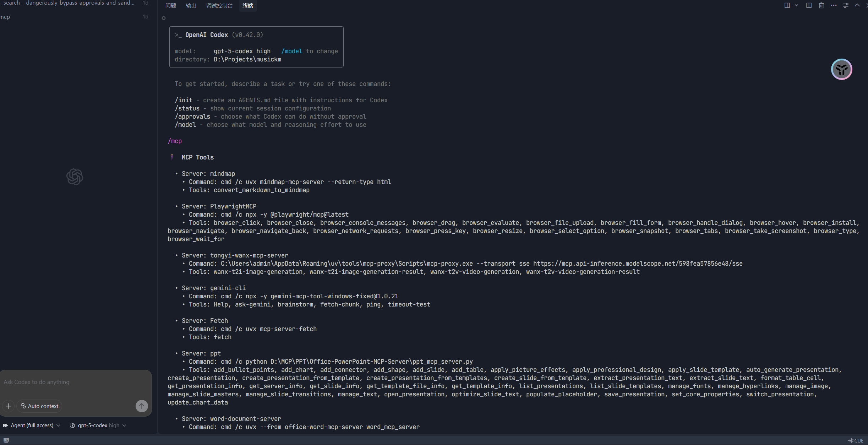Toggle the Auto context chip
The height and width of the screenshot is (445, 868).
[39, 406]
